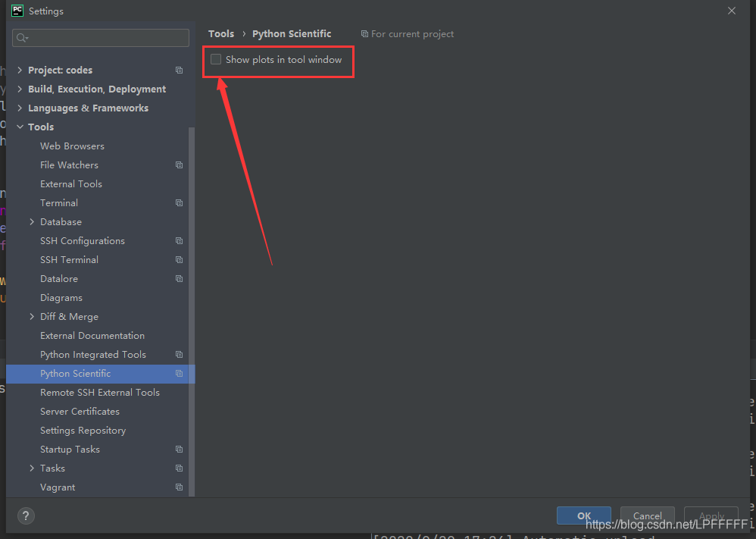This screenshot has height=539, width=756.
Task: Confirm settings with OK button
Action: [584, 515]
